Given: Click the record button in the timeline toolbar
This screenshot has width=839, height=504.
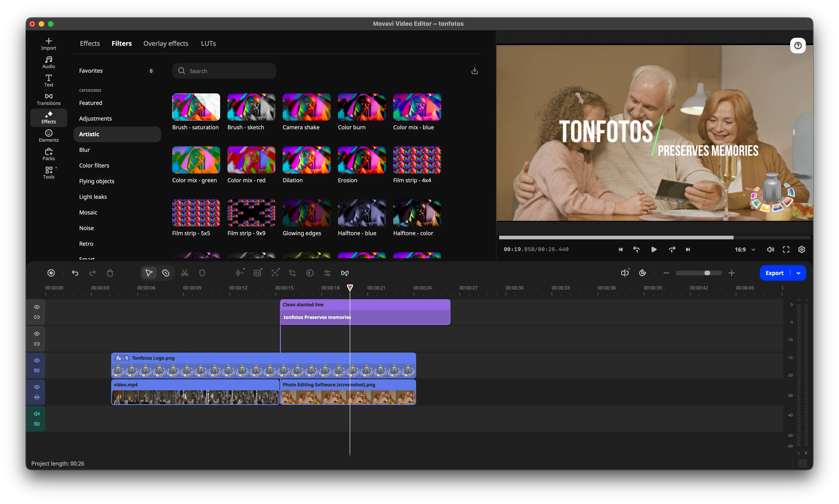Looking at the screenshot, I should 51,273.
